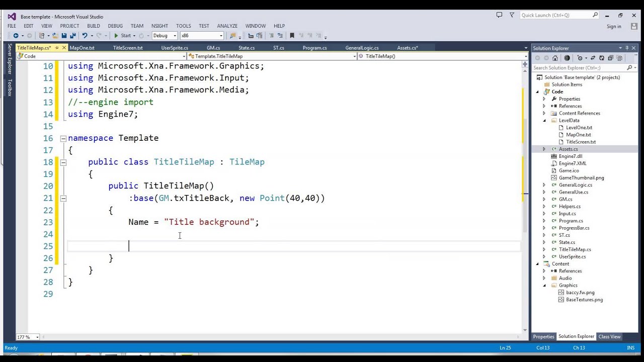Toggle Auto Hide pin on Solution Explorer

pyautogui.click(x=627, y=48)
